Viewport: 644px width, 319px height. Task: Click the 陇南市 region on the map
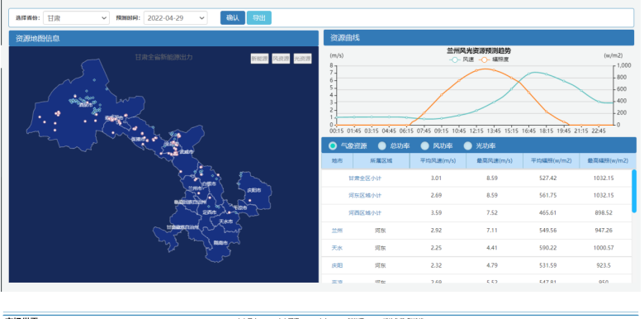pos(221,242)
